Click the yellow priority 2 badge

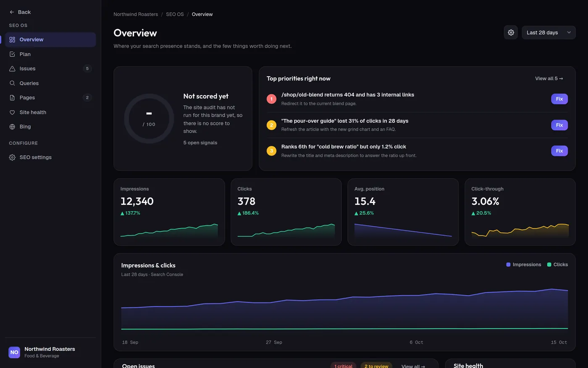pyautogui.click(x=271, y=125)
